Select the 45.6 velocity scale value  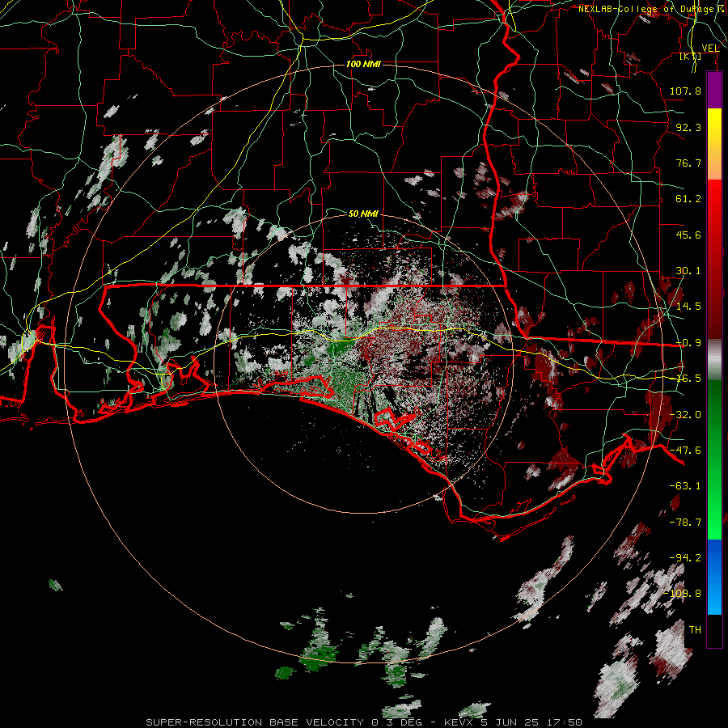(688, 235)
